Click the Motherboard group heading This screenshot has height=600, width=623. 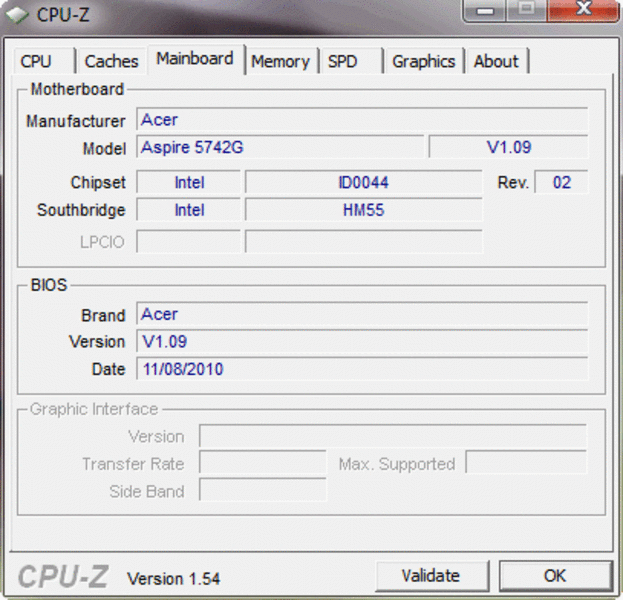pos(77,89)
